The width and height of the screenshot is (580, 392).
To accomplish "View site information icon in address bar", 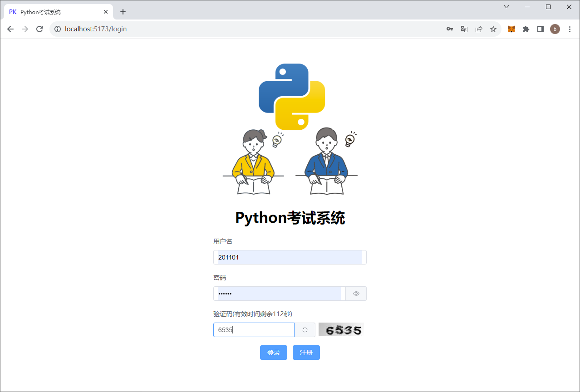I will (x=58, y=29).
